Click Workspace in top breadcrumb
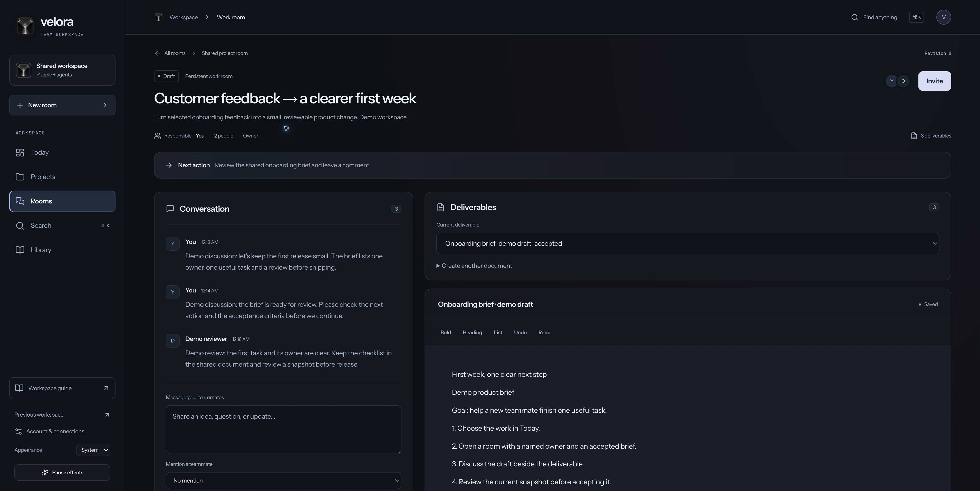 pyautogui.click(x=183, y=17)
